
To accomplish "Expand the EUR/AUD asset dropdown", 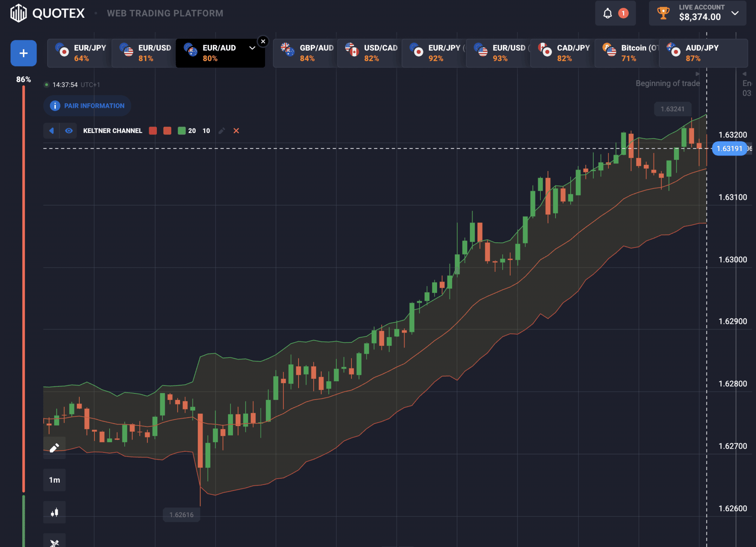I will click(x=252, y=48).
